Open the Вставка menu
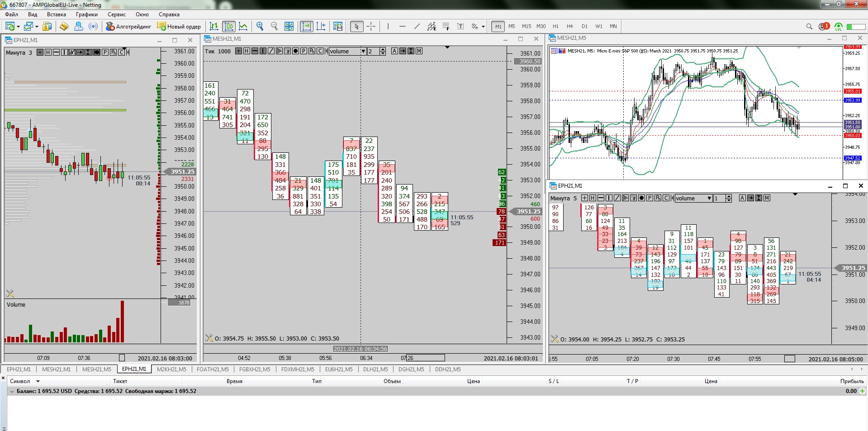 point(57,14)
